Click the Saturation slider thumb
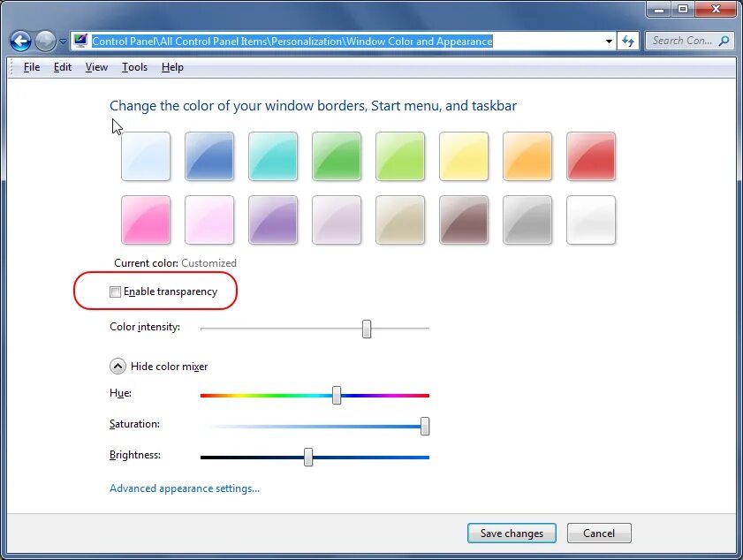The width and height of the screenshot is (743, 560). tap(425, 426)
